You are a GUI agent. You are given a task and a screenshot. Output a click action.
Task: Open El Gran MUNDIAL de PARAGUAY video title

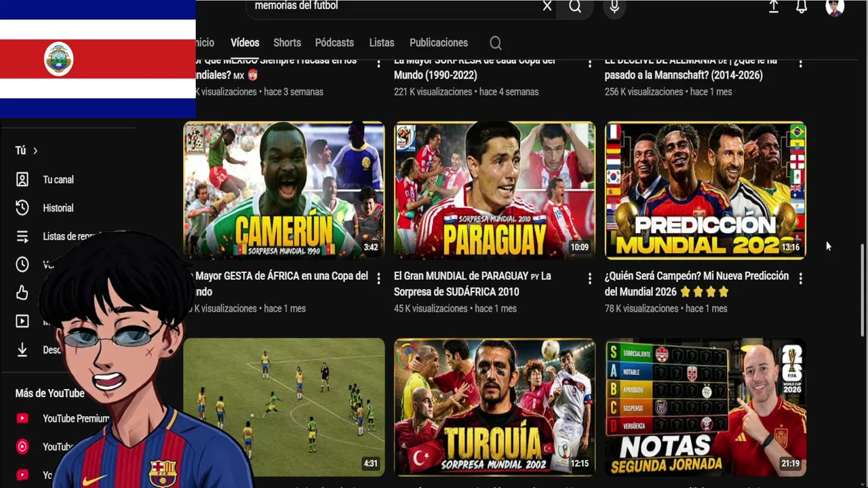(473, 284)
